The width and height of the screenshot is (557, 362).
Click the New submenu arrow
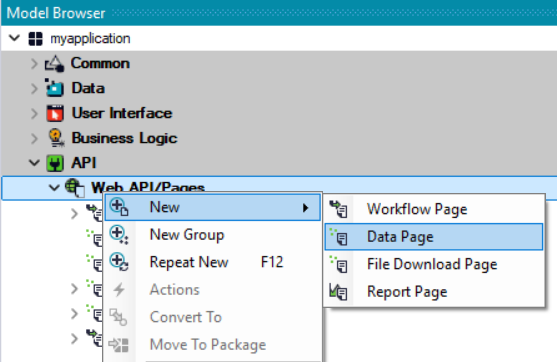point(305,207)
